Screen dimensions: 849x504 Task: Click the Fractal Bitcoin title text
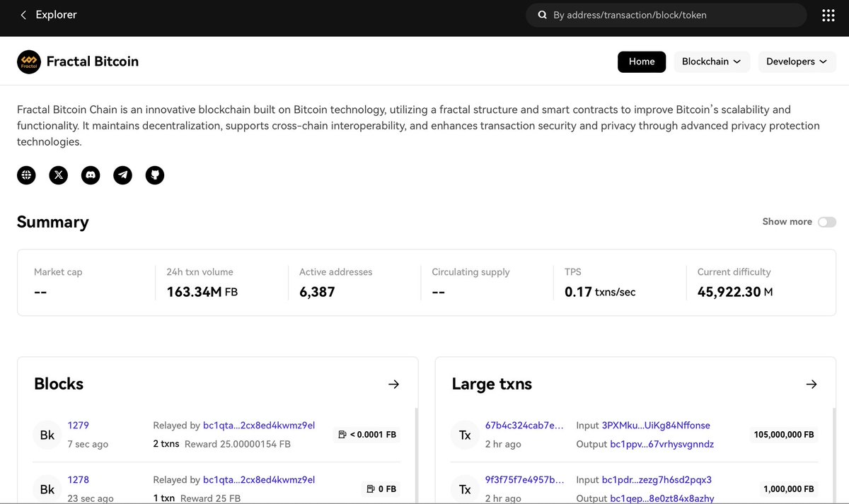[93, 61]
